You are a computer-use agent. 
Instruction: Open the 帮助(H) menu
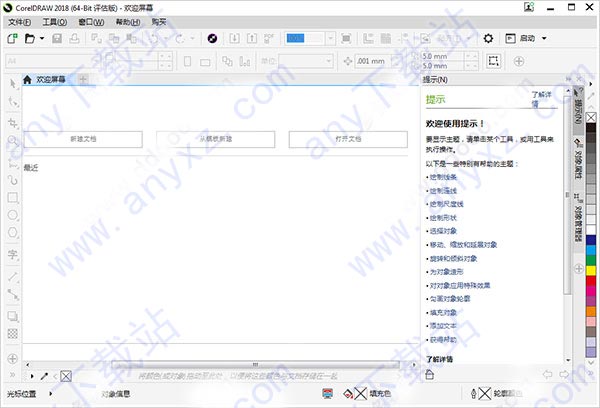tap(128, 22)
